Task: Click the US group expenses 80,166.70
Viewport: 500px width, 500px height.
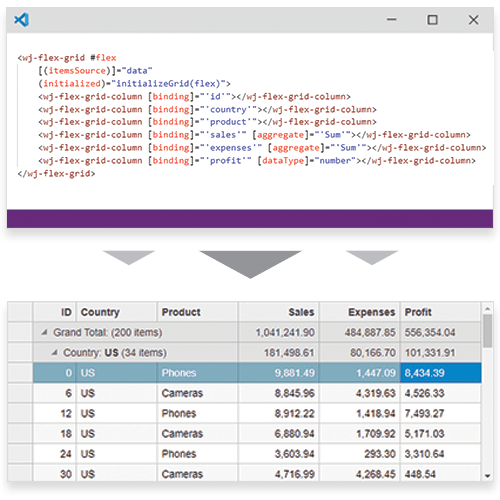Action: pyautogui.click(x=359, y=352)
